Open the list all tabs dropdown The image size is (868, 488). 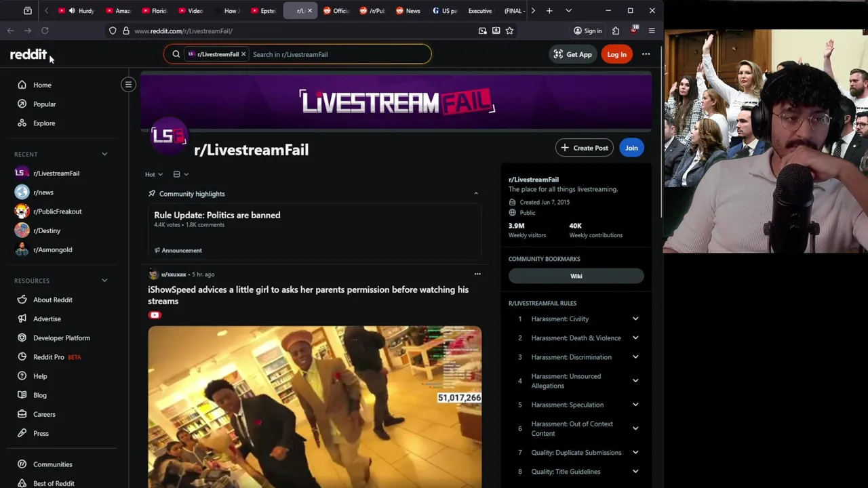[568, 11]
